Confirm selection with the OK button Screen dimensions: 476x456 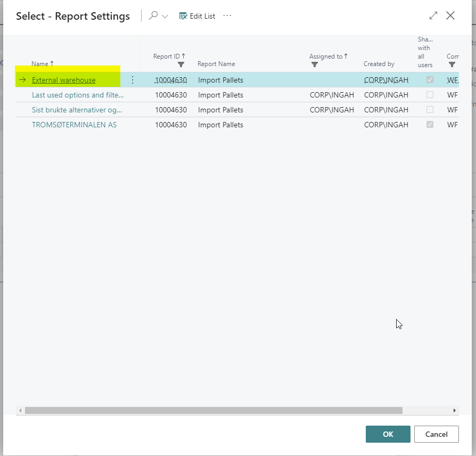point(388,434)
